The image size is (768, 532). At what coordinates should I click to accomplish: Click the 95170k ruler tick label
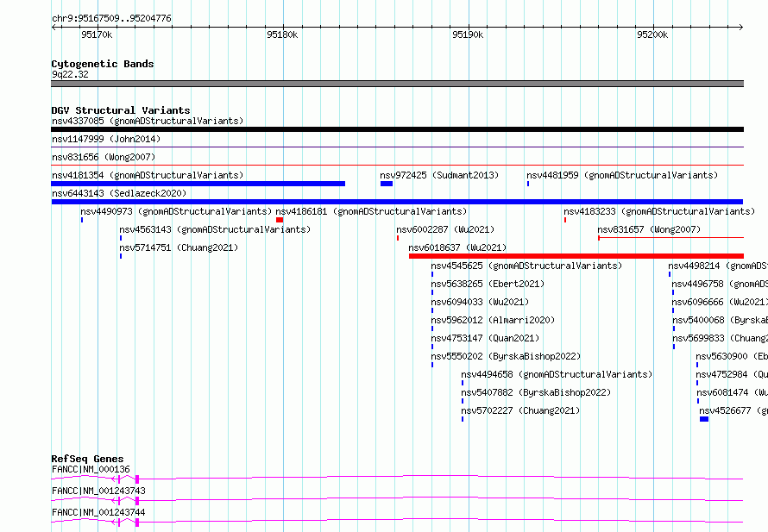pyautogui.click(x=97, y=34)
